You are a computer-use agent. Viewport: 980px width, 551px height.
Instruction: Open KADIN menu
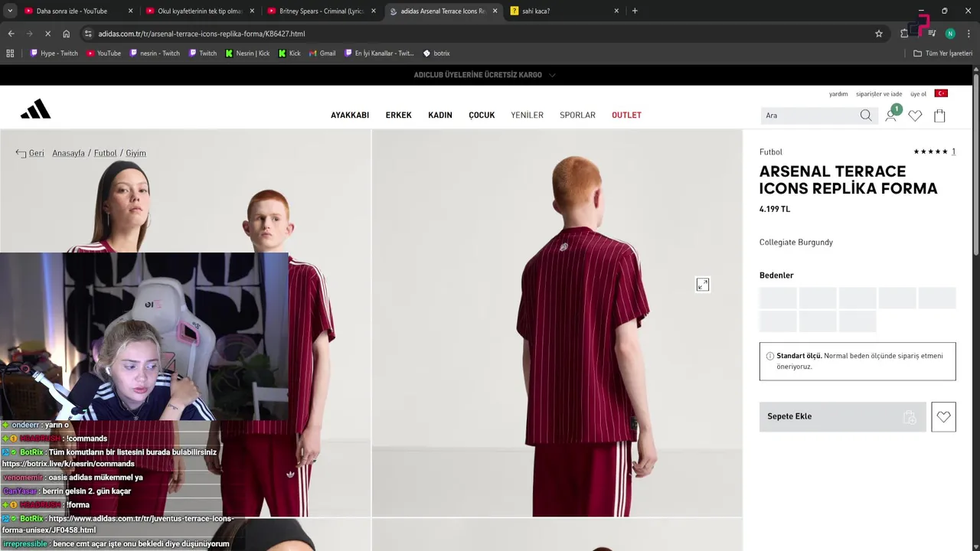pyautogui.click(x=440, y=116)
